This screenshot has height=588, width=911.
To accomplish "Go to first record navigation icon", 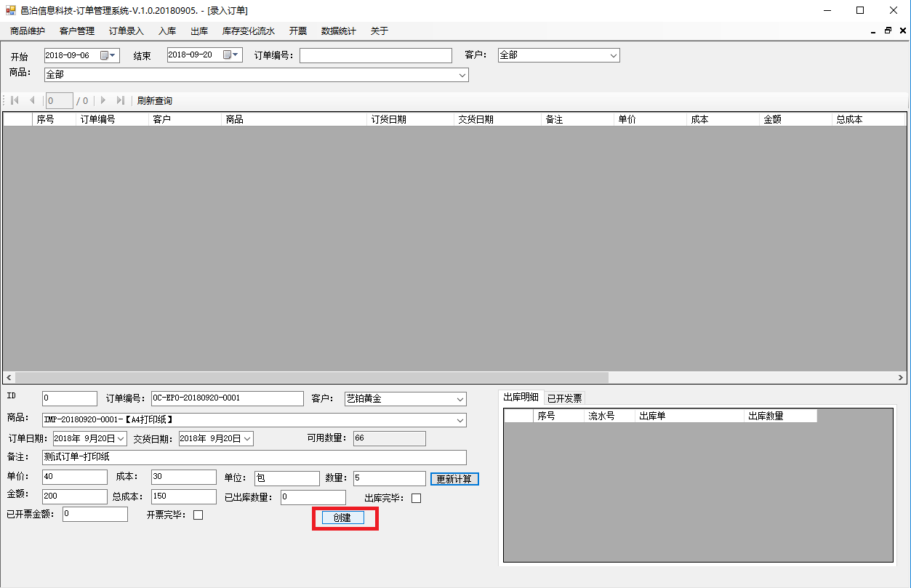I will (x=15, y=100).
